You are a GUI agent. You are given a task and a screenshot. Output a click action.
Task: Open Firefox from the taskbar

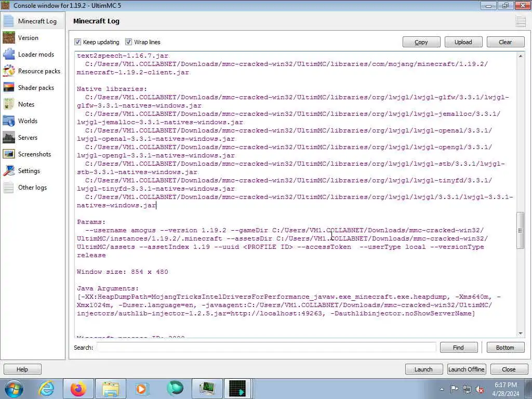point(78,389)
